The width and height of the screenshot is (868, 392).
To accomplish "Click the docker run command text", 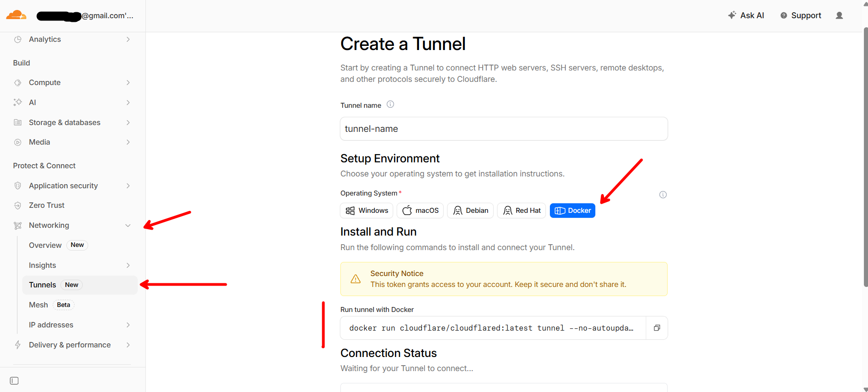I will click(491, 328).
